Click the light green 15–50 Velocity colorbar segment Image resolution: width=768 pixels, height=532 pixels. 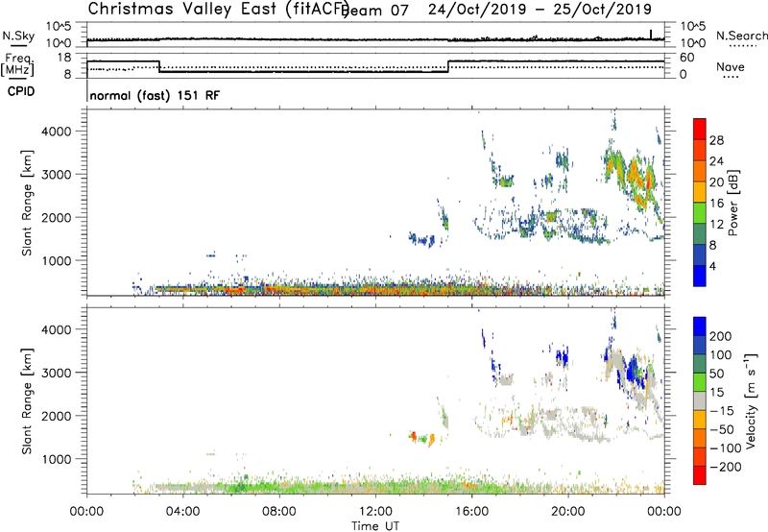[700, 382]
